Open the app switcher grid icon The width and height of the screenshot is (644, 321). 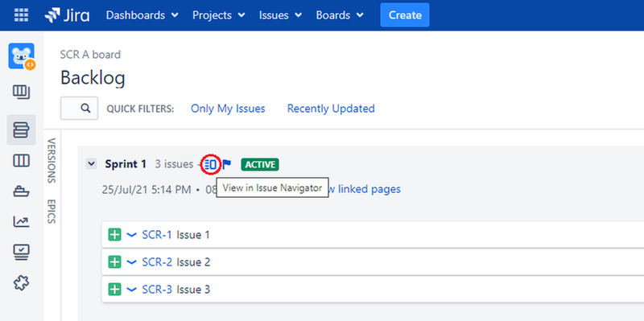click(x=22, y=15)
